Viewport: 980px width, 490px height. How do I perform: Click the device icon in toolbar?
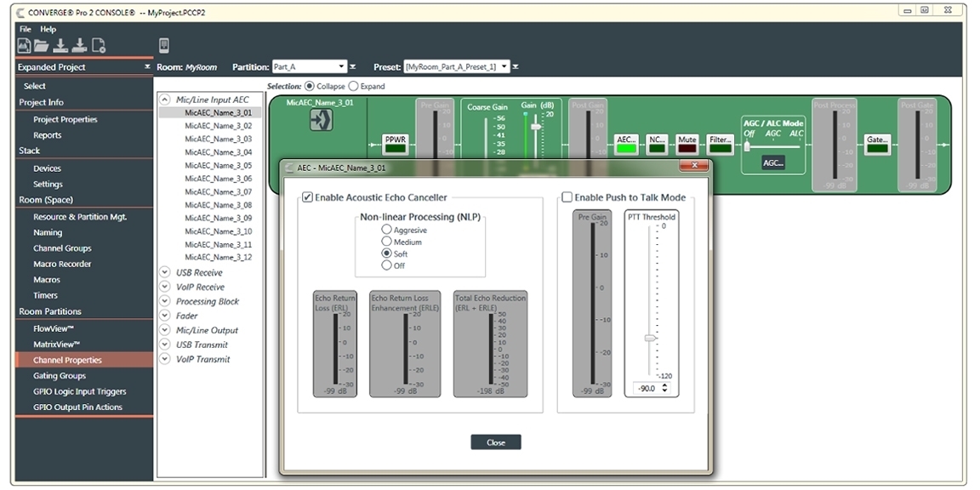pyautogui.click(x=164, y=46)
